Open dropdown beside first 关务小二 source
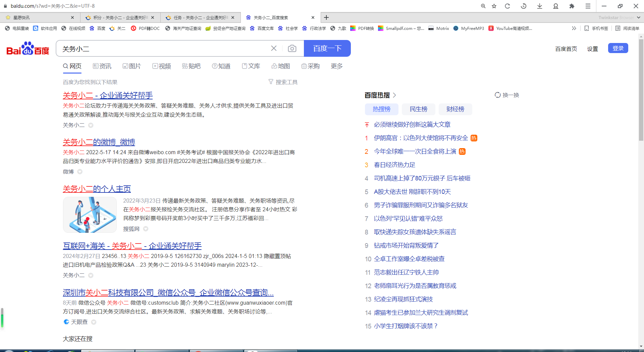The height and width of the screenshot is (352, 644). click(91, 125)
